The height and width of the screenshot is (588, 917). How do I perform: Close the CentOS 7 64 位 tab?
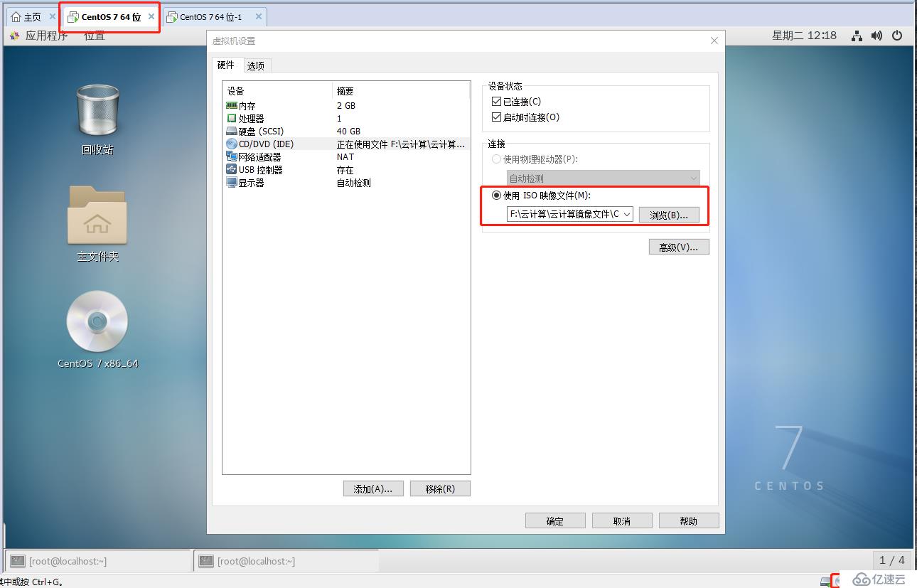pyautogui.click(x=151, y=16)
